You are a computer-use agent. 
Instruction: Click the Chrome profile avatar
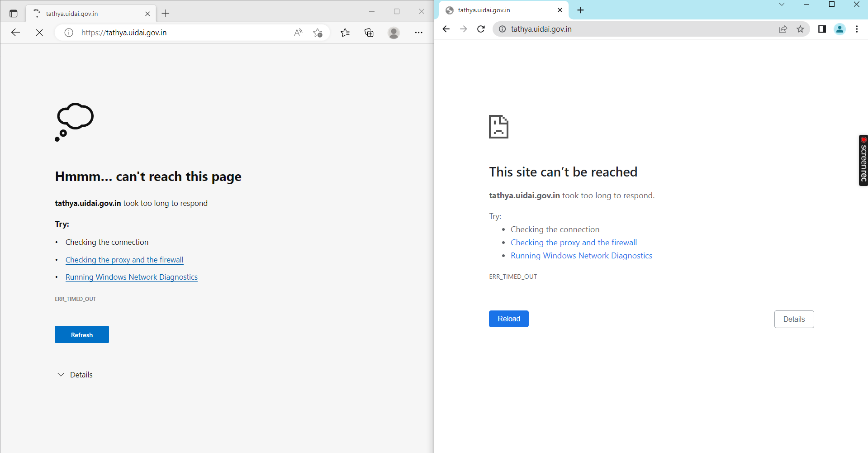(840, 29)
